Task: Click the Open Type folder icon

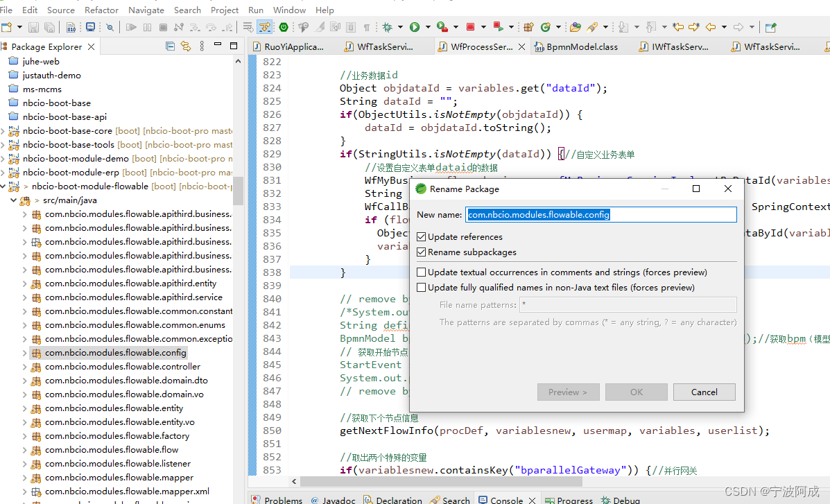Action: click(576, 27)
